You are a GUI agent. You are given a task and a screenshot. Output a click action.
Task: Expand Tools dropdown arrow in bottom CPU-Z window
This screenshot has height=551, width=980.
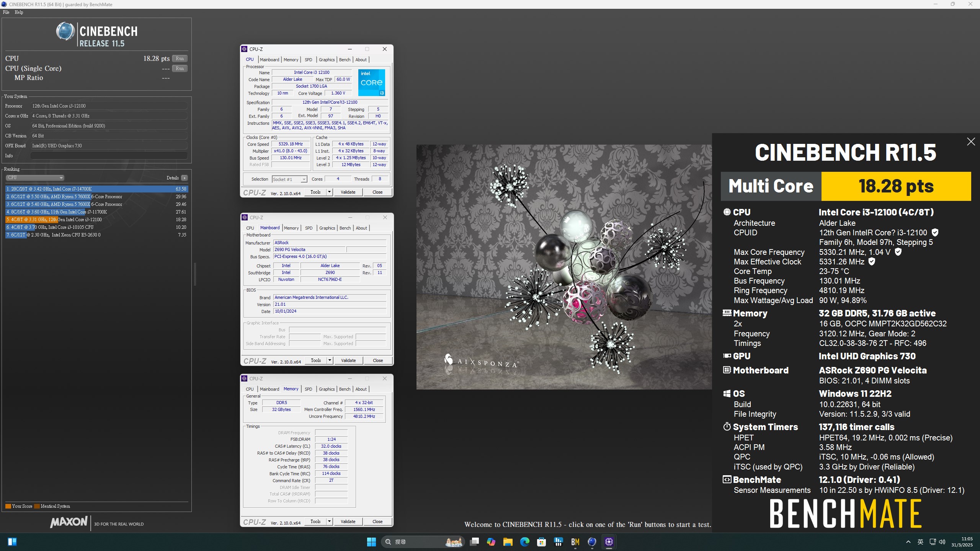(329, 522)
